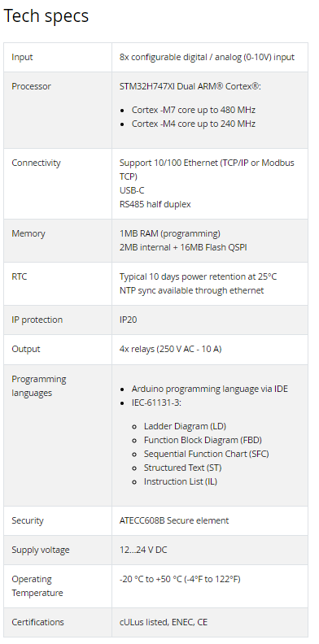Click the cULus listed, ENEC, CE certifications text
Image resolution: width=319 pixels, height=644 pixels.
pyautogui.click(x=164, y=622)
